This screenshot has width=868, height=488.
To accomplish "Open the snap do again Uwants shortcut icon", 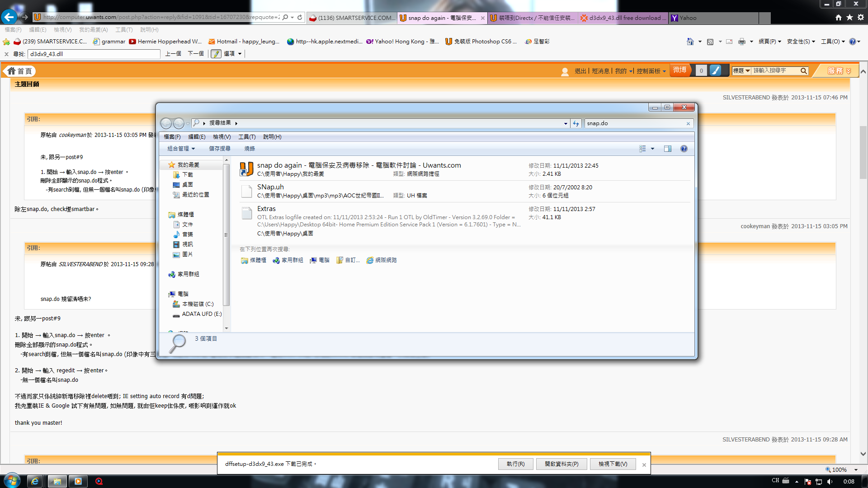I will 246,169.
